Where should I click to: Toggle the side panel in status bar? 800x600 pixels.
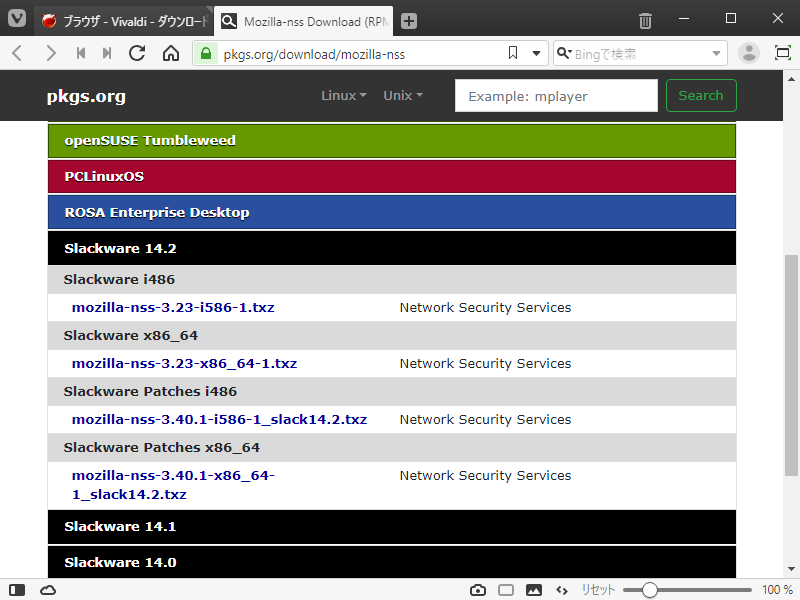pyautogui.click(x=17, y=590)
